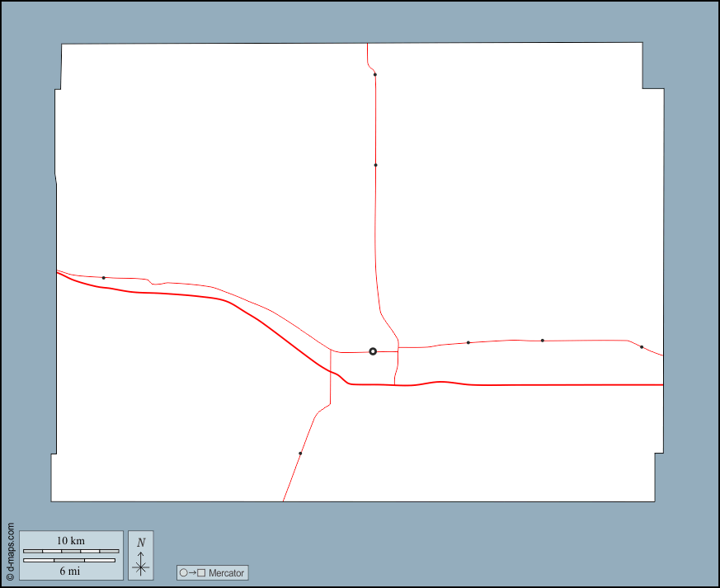
Task: Click the kilometer scale bar
Action: [x=71, y=551]
